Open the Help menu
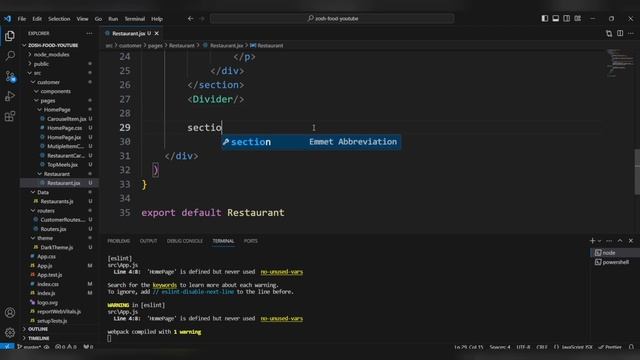 tap(157, 19)
